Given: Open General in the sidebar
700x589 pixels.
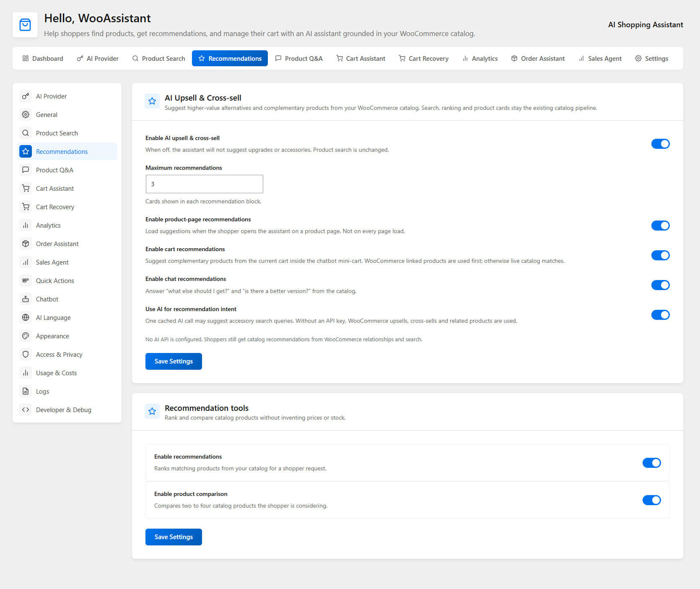Looking at the screenshot, I should (67, 114).
